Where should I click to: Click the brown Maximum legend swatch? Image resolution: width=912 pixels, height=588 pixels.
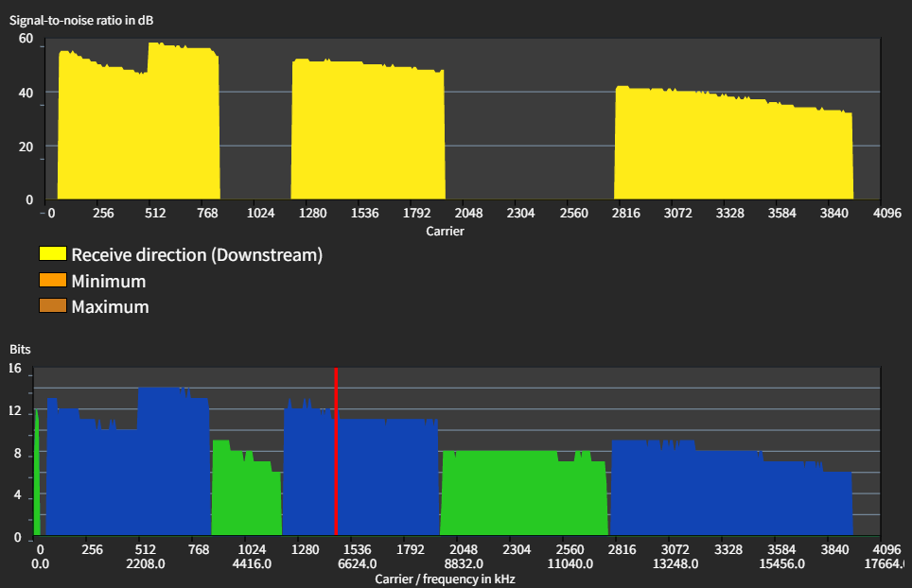52,306
